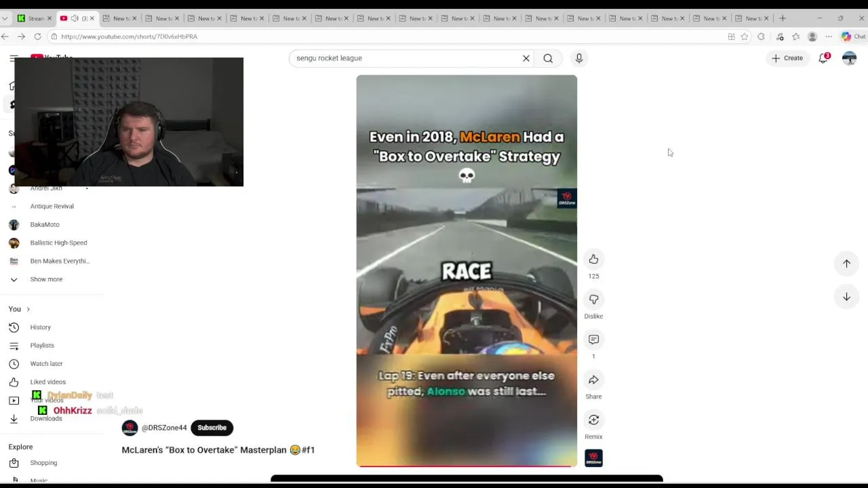Subscribe to @DRSZone44
The image size is (868, 488).
coord(212,428)
